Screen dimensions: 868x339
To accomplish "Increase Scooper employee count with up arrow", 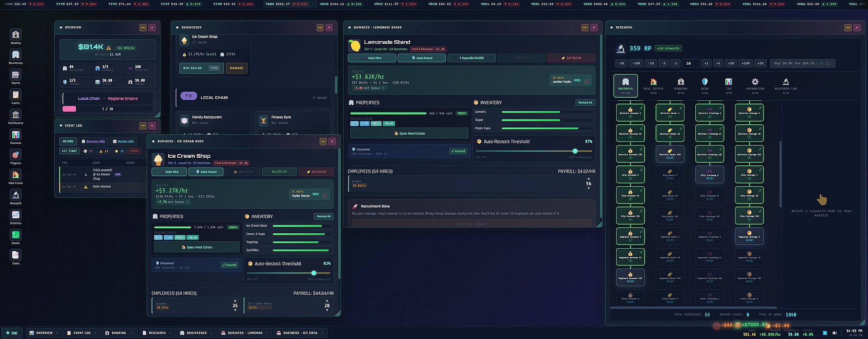I will point(235,301).
